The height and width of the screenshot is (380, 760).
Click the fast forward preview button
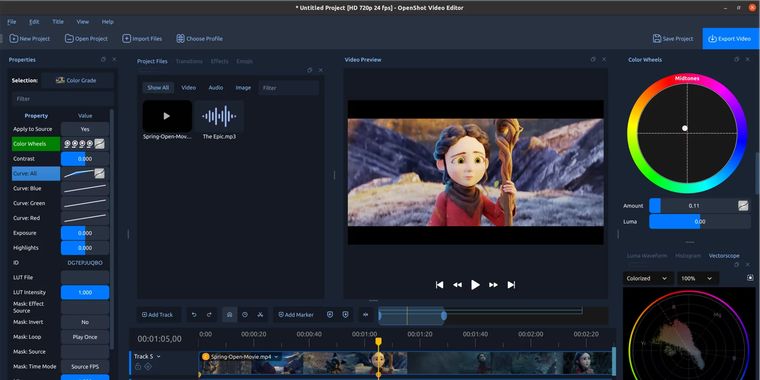(493, 285)
